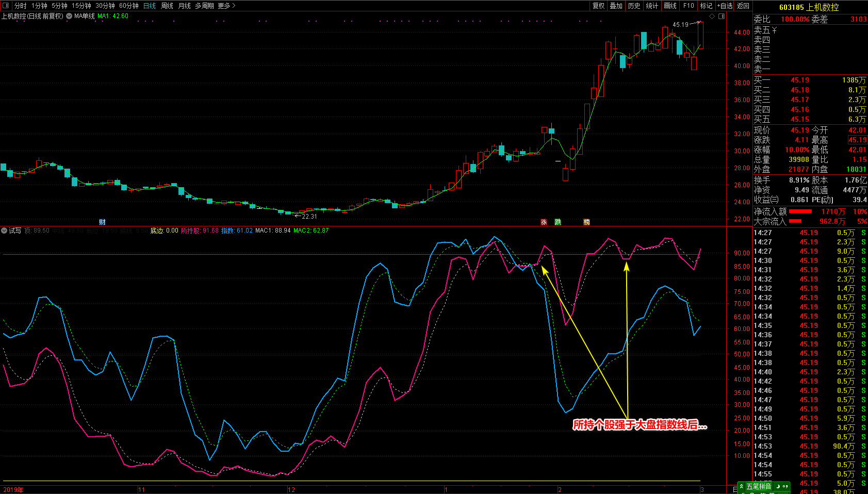Click the 涨 marker icon below the candles

(544, 222)
